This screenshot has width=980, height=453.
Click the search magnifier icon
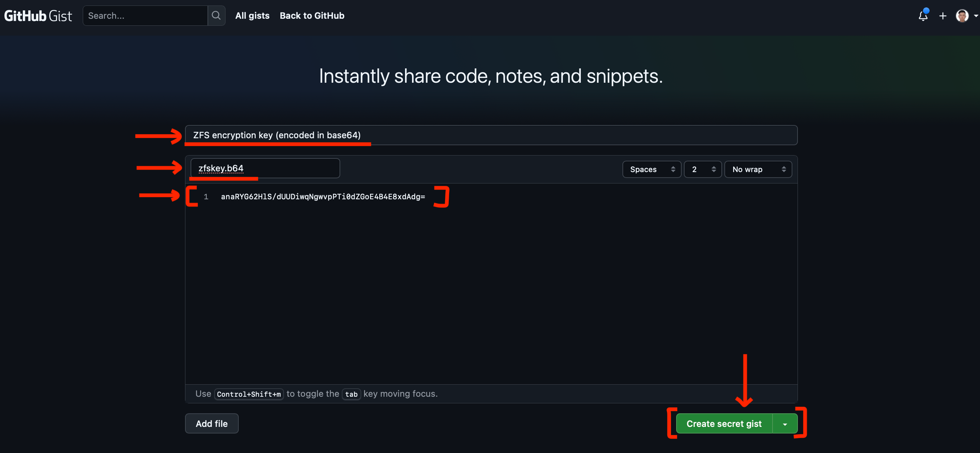[x=216, y=15]
